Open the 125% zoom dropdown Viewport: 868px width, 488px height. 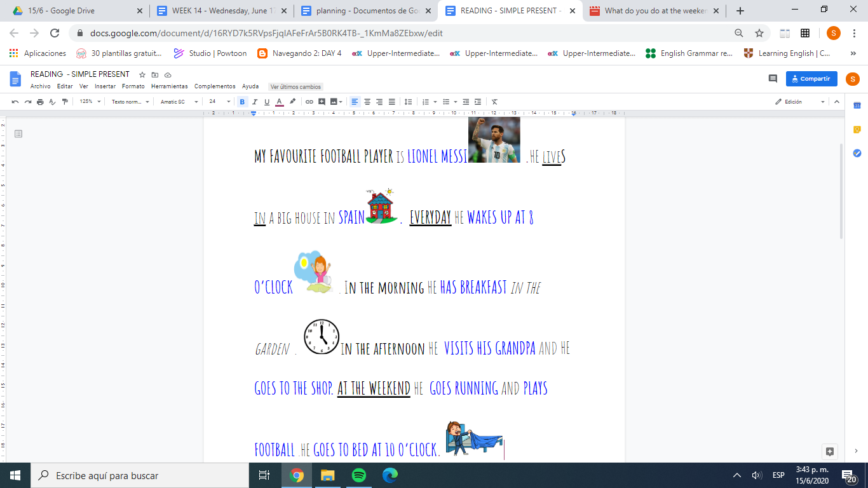pyautogui.click(x=90, y=102)
